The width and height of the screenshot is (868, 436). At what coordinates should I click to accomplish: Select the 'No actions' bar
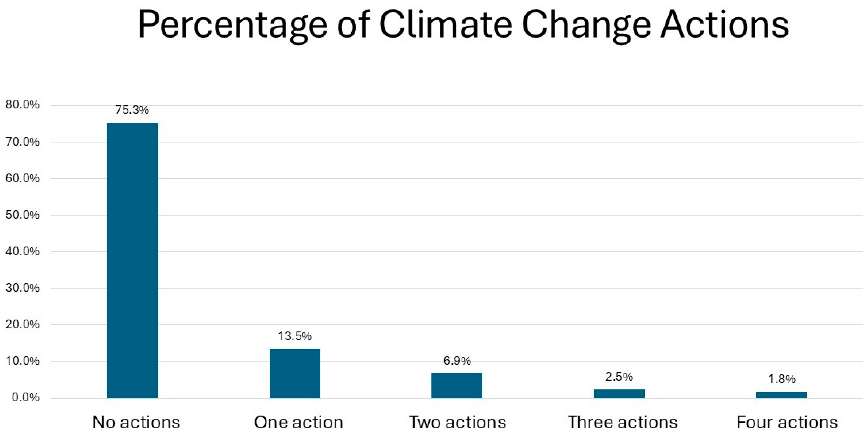[132, 260]
